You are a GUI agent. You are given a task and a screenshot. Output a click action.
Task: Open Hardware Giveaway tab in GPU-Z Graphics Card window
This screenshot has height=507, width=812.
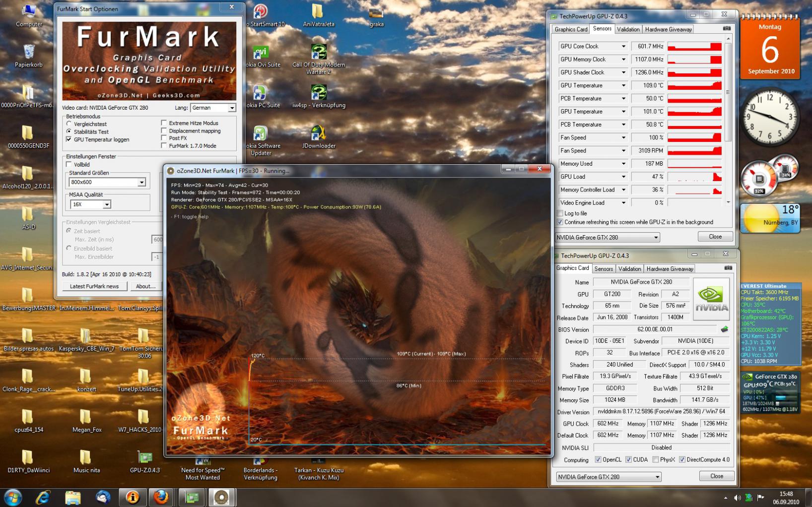point(670,269)
